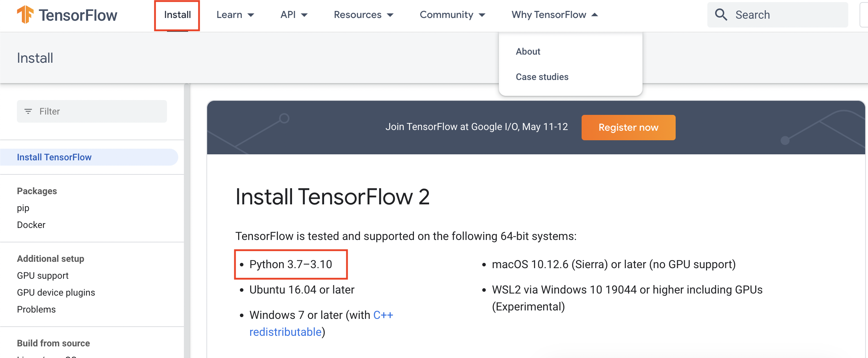Open the Community menu

coord(452,14)
